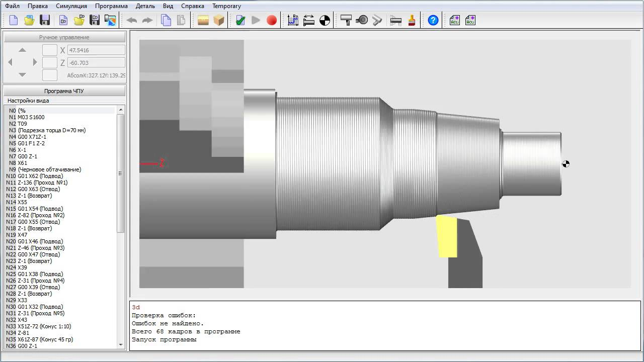
Task: Open help with blue question mark icon
Action: coord(433,20)
